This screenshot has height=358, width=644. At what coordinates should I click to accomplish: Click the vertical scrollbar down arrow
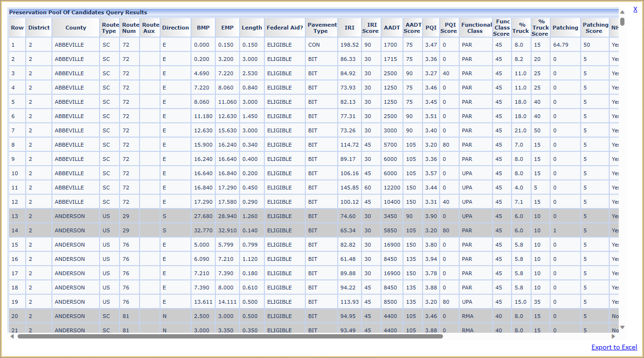(622, 327)
